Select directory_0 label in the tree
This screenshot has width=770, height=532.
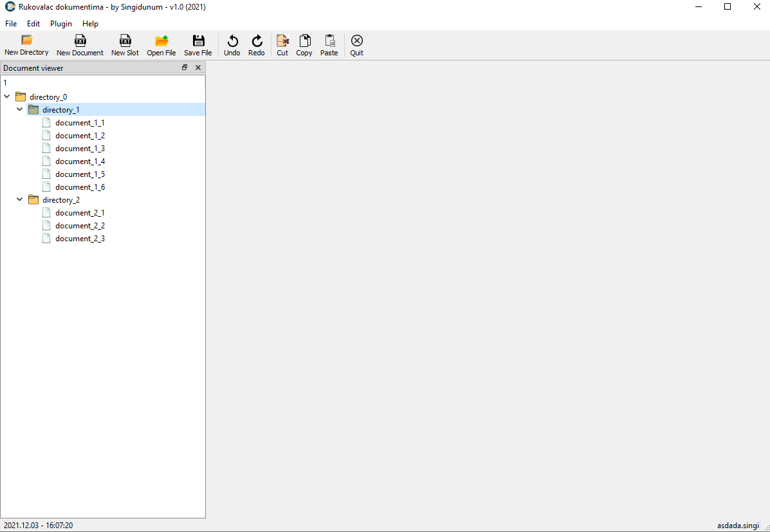point(48,97)
